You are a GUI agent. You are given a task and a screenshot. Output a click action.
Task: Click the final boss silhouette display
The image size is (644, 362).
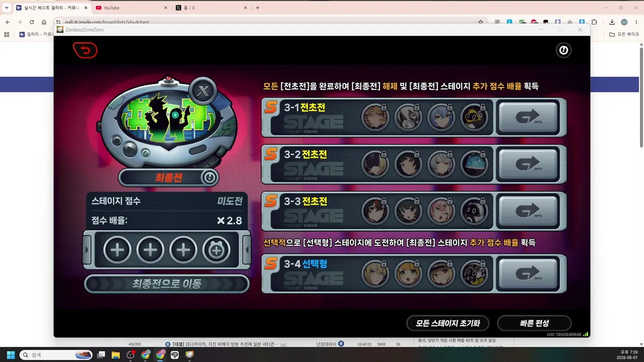tap(169, 119)
